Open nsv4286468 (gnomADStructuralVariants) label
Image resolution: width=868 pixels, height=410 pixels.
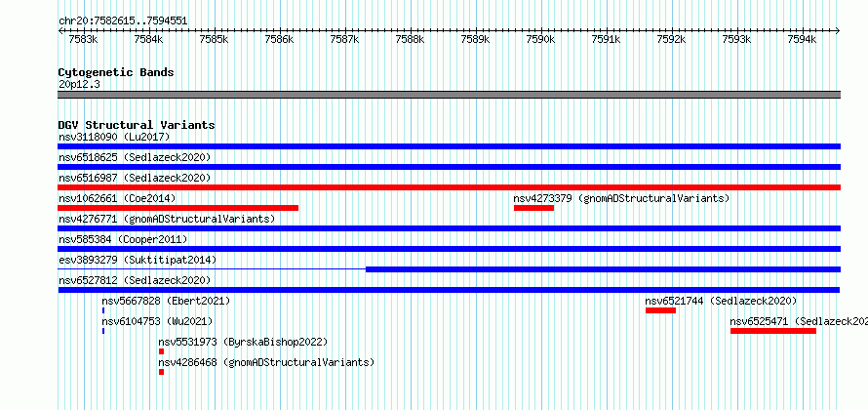266,362
